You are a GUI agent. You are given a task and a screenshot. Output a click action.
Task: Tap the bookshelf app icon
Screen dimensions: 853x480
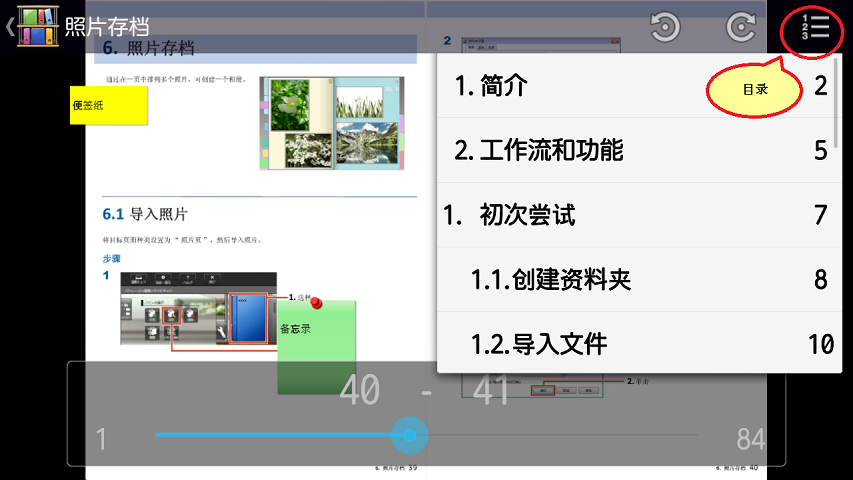tap(38, 26)
